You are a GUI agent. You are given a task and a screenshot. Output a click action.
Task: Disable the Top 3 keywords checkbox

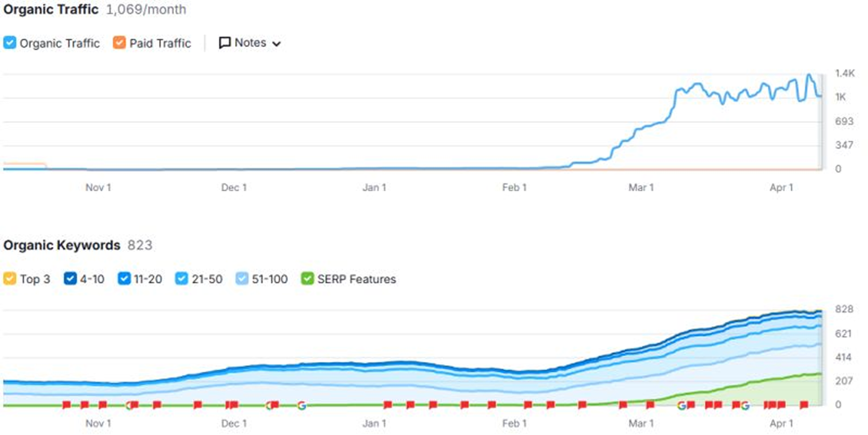[9, 278]
